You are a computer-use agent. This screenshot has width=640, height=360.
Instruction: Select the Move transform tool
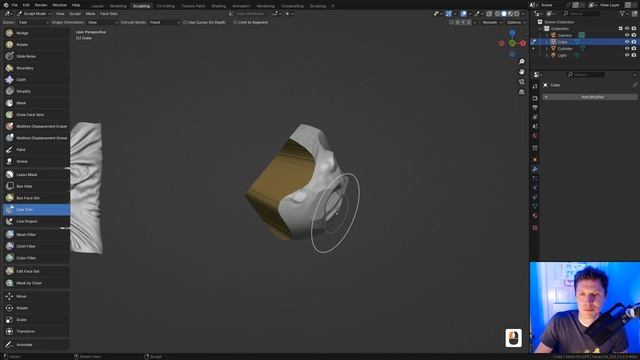tap(36, 296)
